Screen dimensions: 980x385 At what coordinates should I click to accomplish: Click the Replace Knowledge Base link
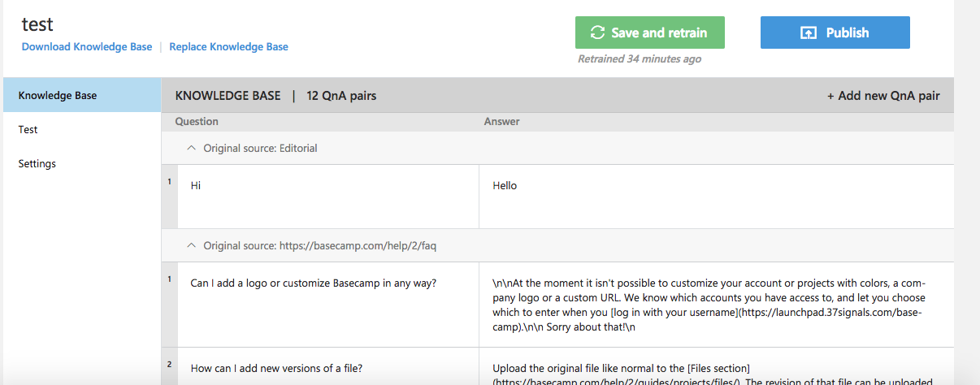pos(228,47)
